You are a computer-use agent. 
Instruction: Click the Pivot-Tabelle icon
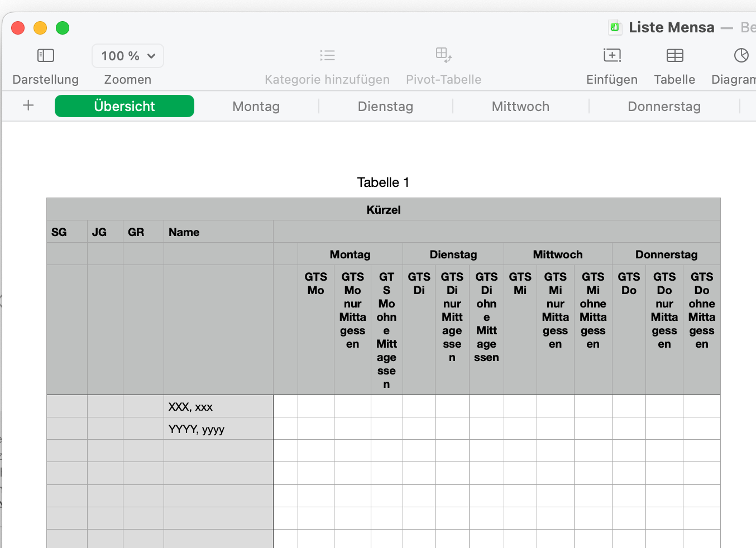[443, 55]
